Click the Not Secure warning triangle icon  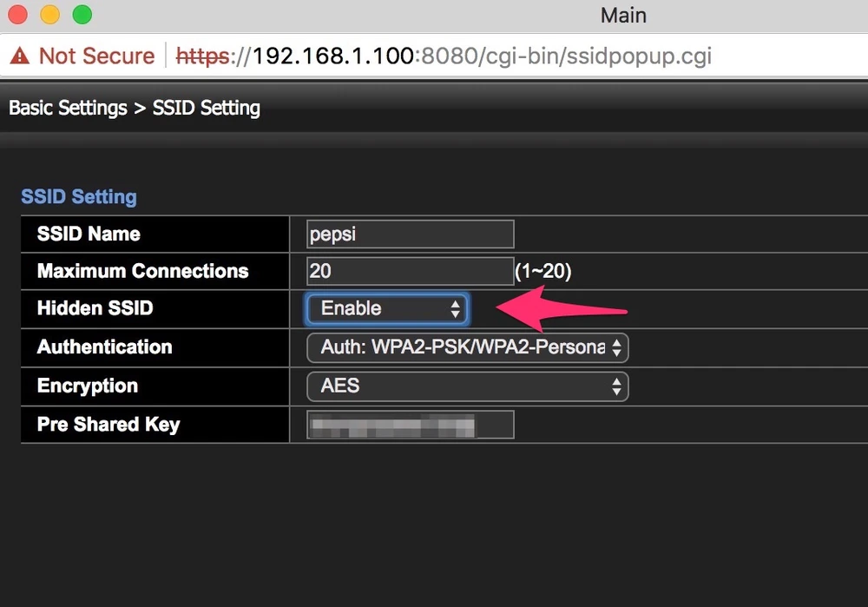point(20,56)
